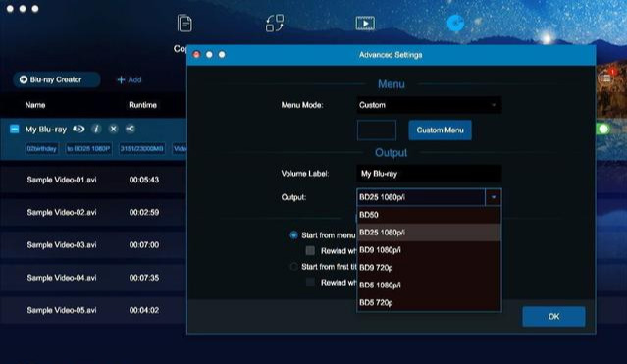This screenshot has width=627, height=364.
Task: Toggle the green switch on the right edge
Action: [x=603, y=129]
